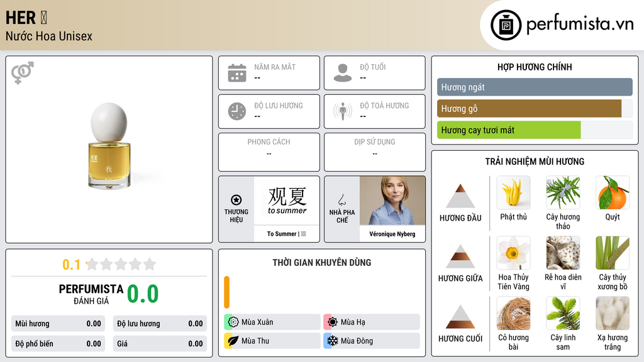Open the To Summer brand logo image
The height and width of the screenshot is (362, 644).
(x=287, y=200)
